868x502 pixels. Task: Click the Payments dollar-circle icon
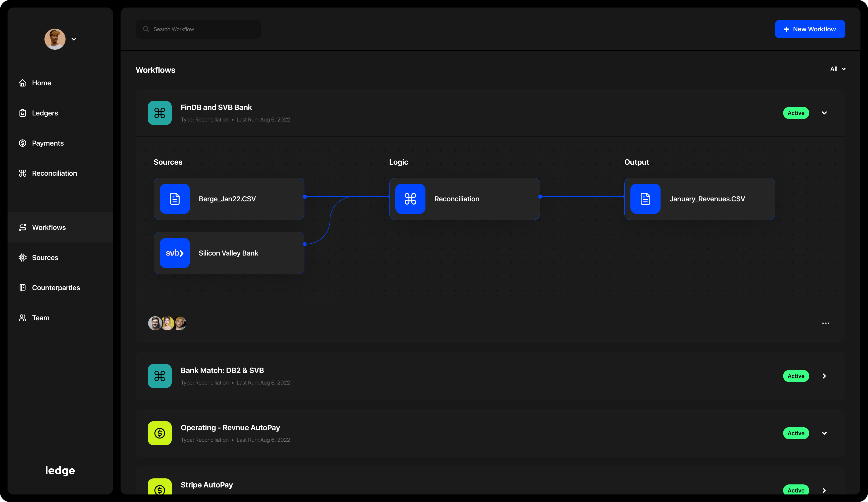point(23,143)
